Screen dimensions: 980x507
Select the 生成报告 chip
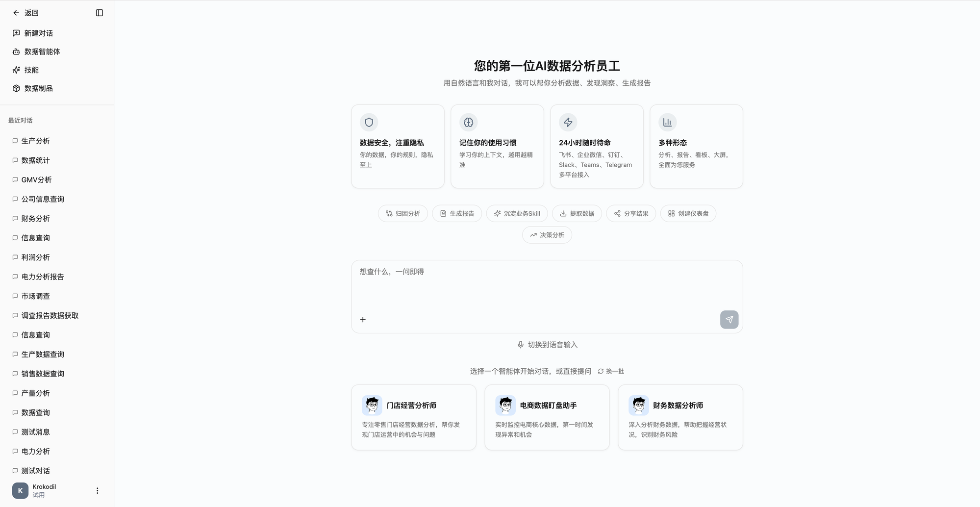point(457,213)
